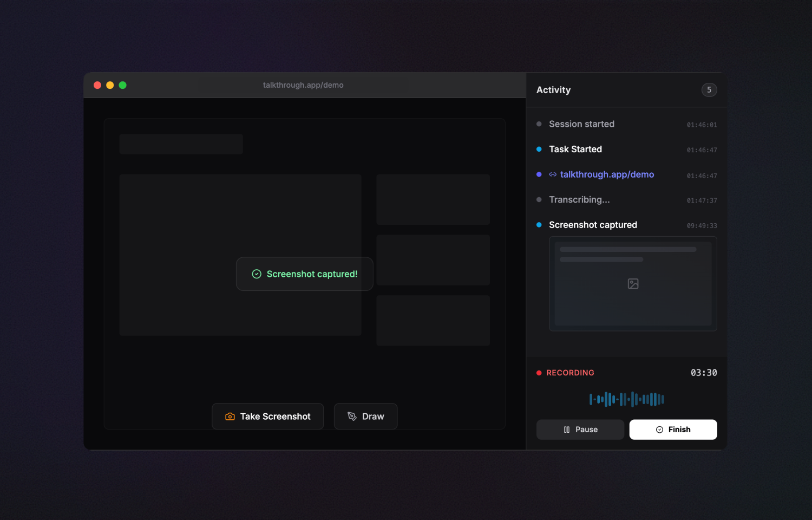This screenshot has height=520, width=812.
Task: Click the blue dot next to Screenshot captured
Action: pyautogui.click(x=539, y=225)
